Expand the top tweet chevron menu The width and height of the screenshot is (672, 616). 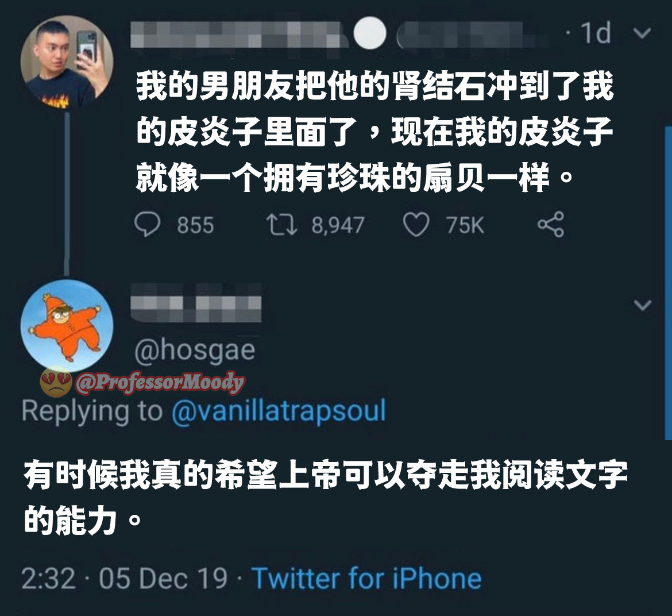(642, 33)
